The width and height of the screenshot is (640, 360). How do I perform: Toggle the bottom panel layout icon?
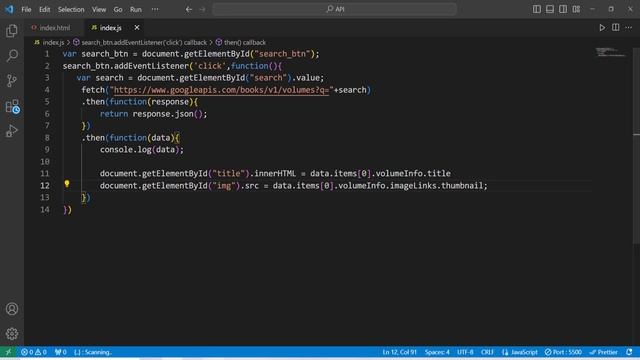click(x=550, y=9)
